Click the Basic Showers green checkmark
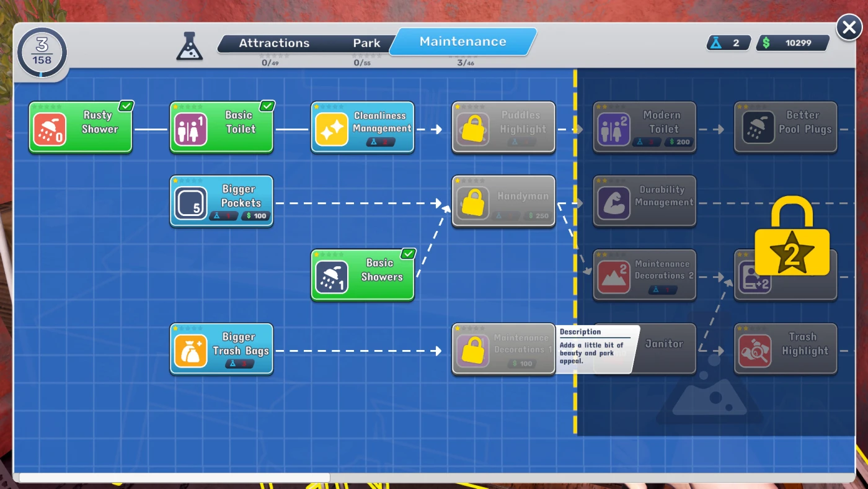The height and width of the screenshot is (489, 868). point(407,254)
